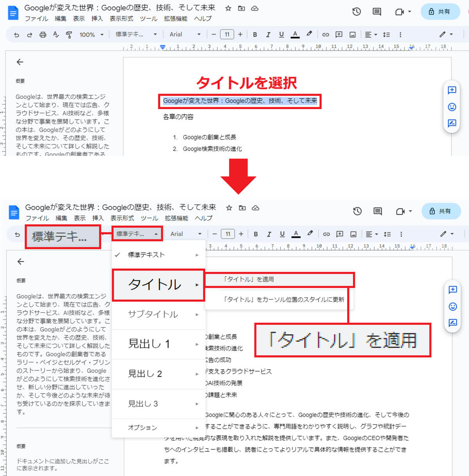The image size is (469, 476).
Task: Open the 挿入 menu in the upper screenshot
Action: 97,18
